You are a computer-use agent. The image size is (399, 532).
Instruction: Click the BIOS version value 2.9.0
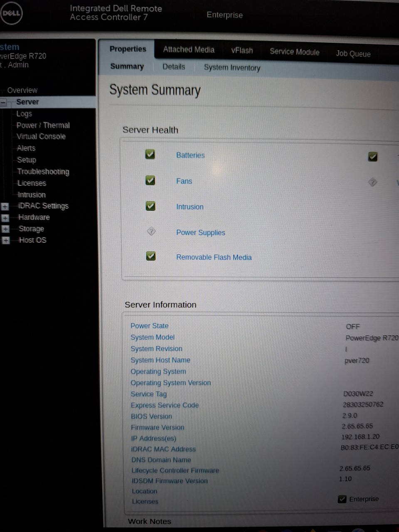click(350, 416)
